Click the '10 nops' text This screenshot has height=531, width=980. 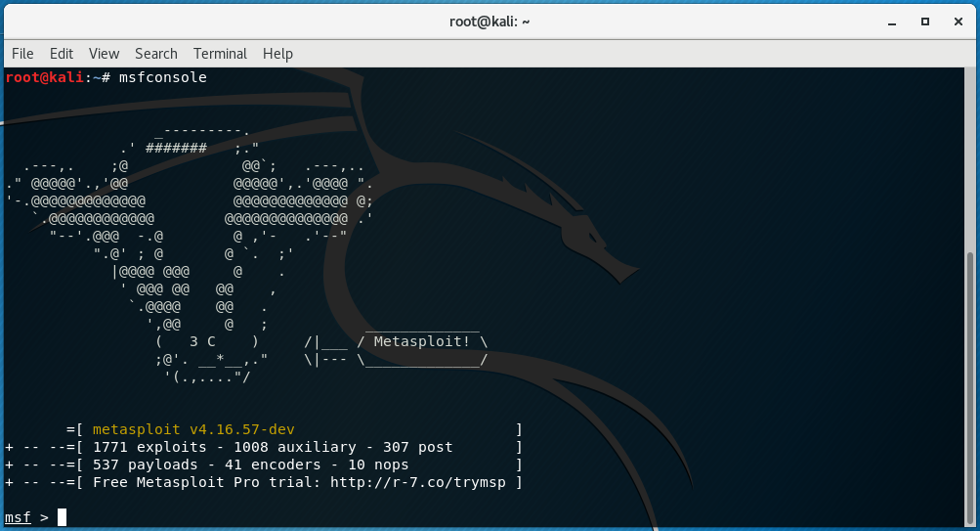tap(378, 465)
